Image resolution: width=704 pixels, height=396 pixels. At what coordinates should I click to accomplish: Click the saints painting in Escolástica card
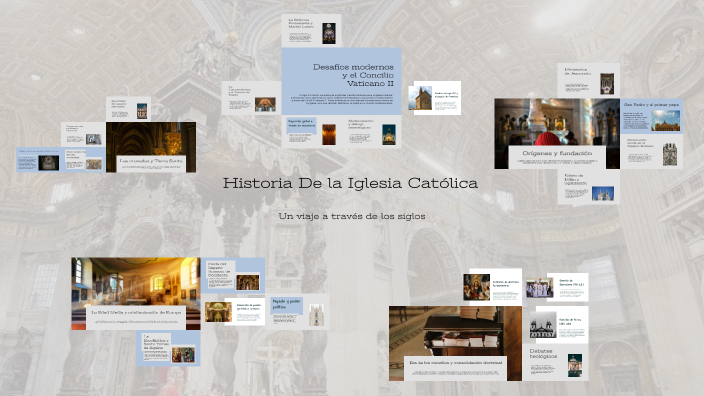click(183, 355)
